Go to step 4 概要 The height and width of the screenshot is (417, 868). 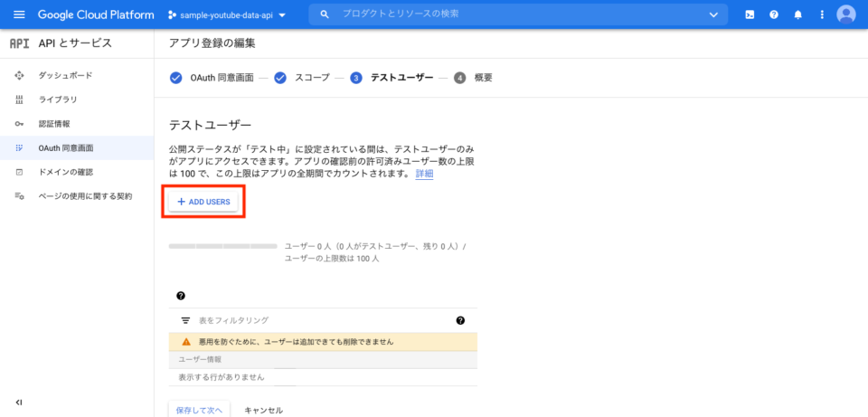[x=473, y=78]
